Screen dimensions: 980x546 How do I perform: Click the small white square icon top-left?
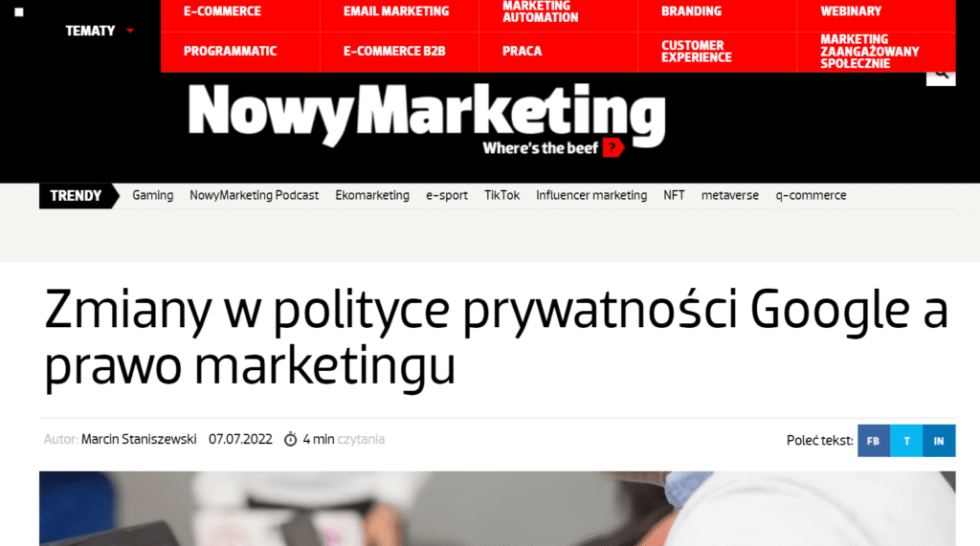19,11
